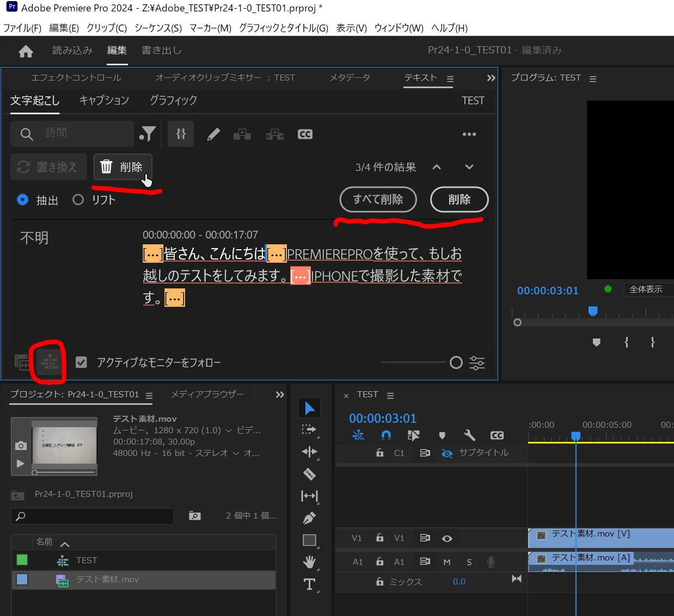Expand hidden source panel tabs double chevron

coord(491,78)
